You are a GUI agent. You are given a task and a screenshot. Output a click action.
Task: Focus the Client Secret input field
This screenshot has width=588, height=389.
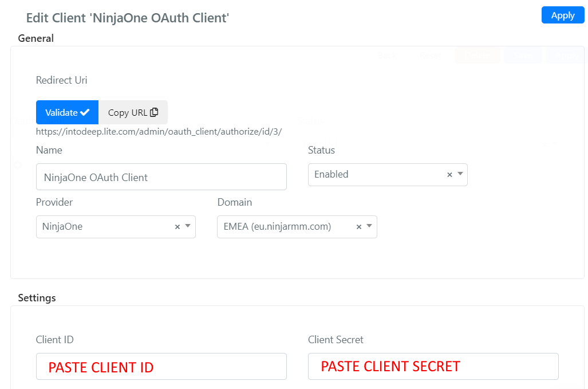433,366
